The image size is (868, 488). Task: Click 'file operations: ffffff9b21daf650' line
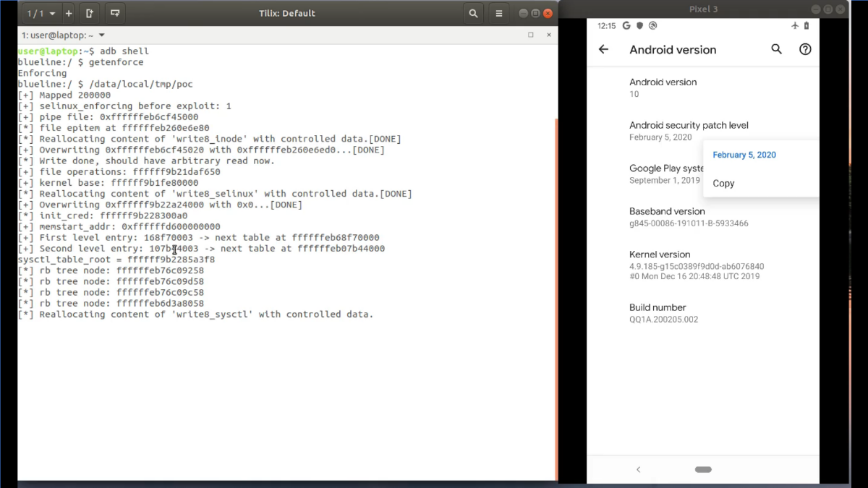[x=119, y=171]
